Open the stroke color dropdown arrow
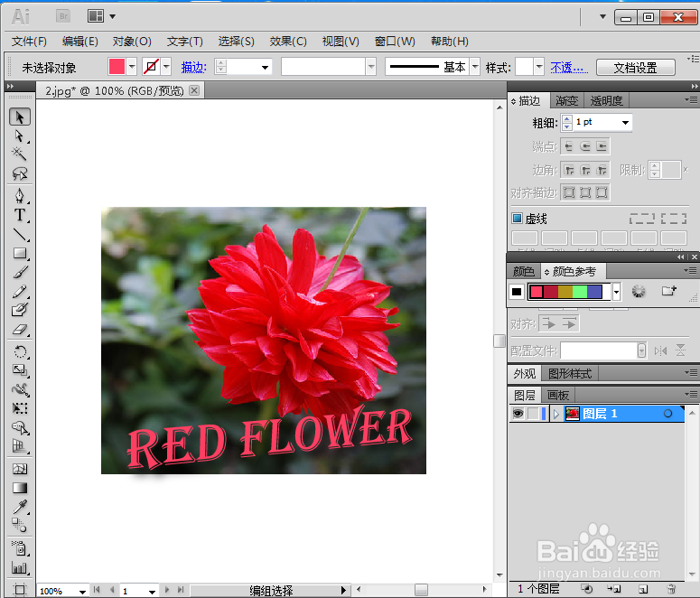 coord(166,68)
